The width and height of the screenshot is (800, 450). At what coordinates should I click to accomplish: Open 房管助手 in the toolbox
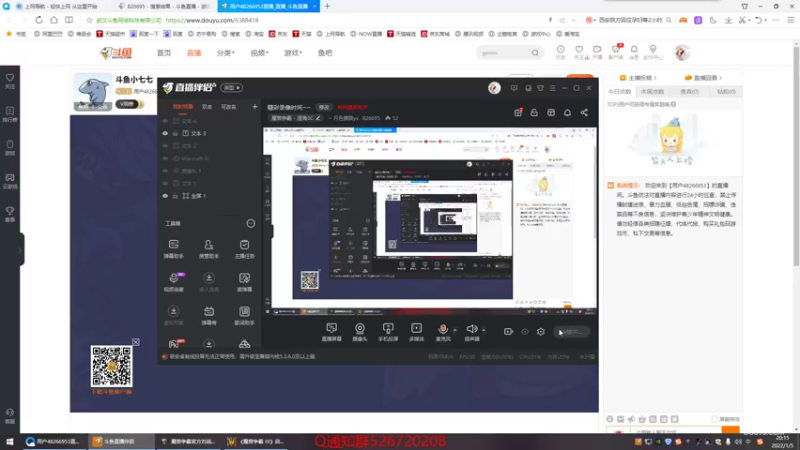click(209, 248)
